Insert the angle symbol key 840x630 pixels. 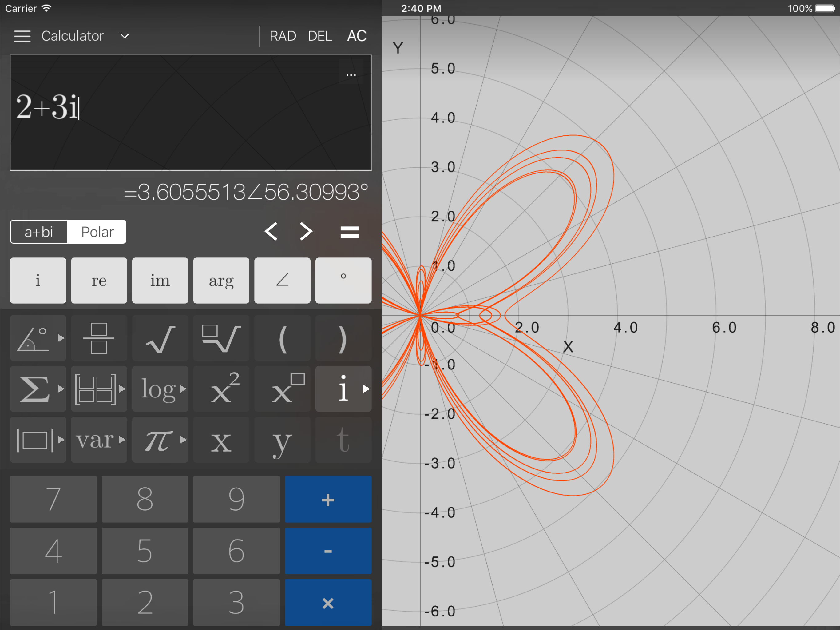[282, 281]
